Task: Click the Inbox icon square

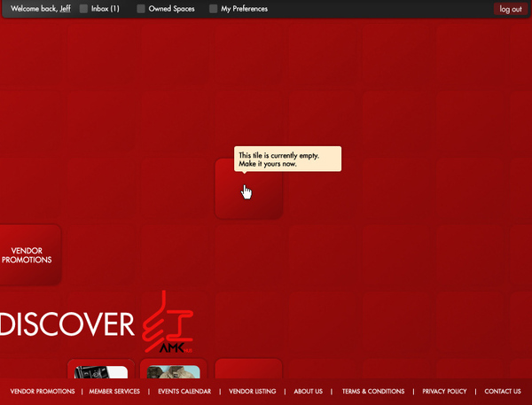Action: tap(83, 9)
